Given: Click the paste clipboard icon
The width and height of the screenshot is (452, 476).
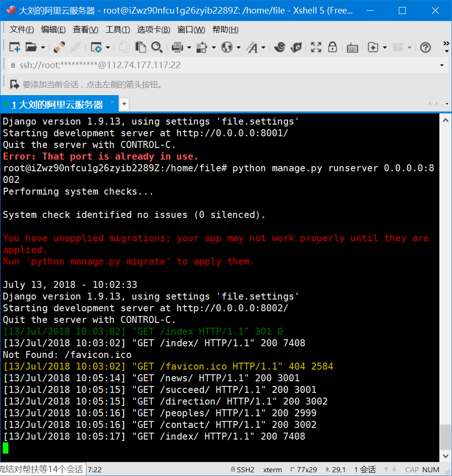Looking at the screenshot, I should (141, 47).
